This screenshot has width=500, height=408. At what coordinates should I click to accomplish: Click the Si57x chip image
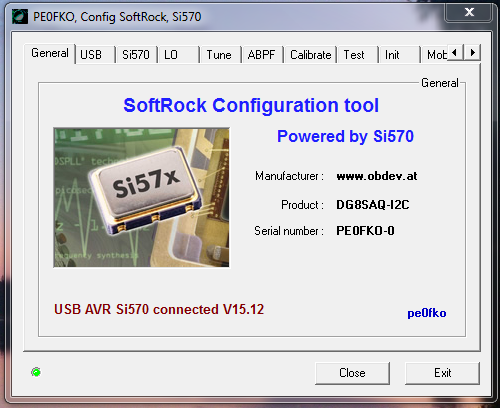[141, 198]
